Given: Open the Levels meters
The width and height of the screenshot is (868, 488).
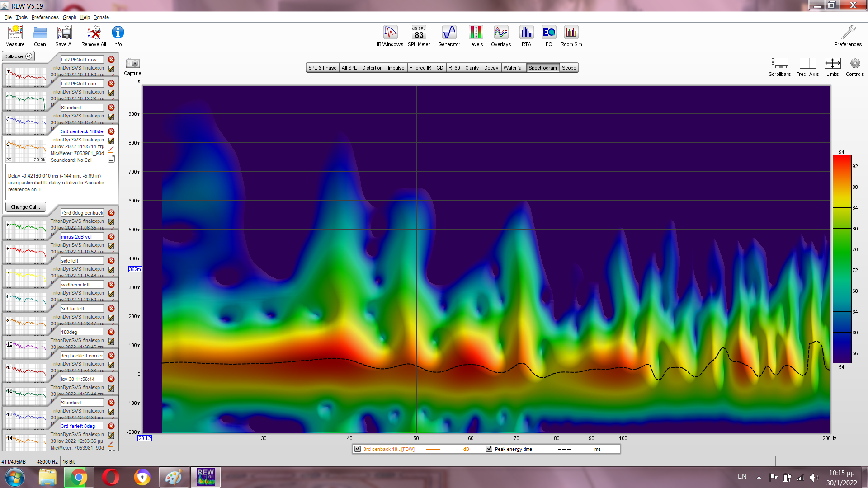Looking at the screenshot, I should tap(476, 36).
